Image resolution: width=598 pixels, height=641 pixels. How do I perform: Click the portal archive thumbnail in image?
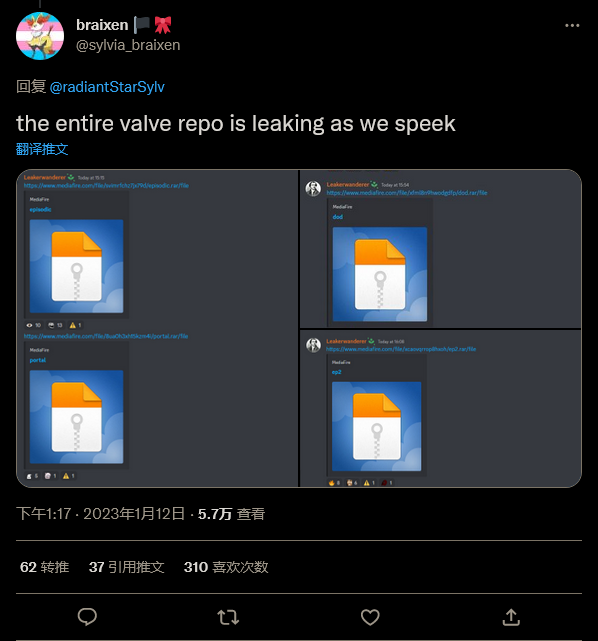pyautogui.click(x=76, y=417)
